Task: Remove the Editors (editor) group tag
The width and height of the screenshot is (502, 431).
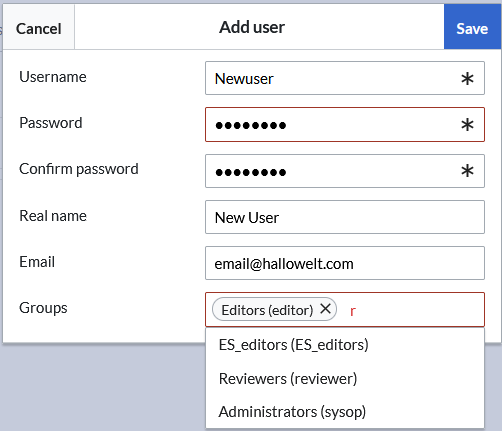Action: point(325,309)
